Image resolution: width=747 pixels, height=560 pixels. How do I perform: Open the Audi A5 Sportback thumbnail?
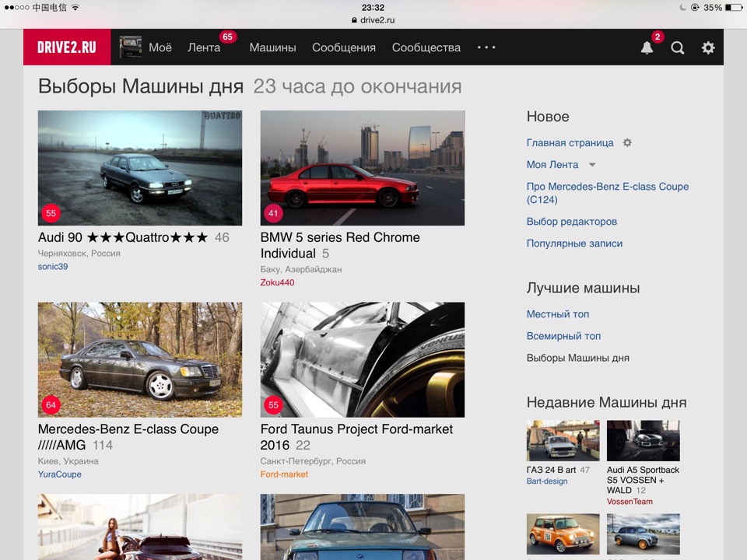coord(644,440)
